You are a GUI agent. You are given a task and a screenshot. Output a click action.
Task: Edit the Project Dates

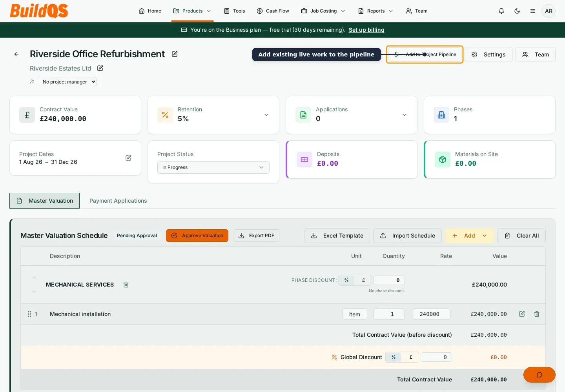pos(128,158)
